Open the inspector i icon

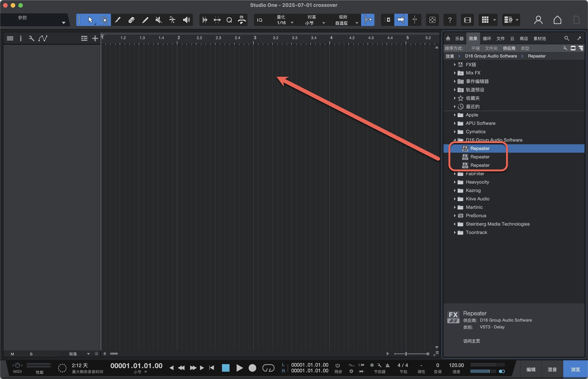click(21, 38)
